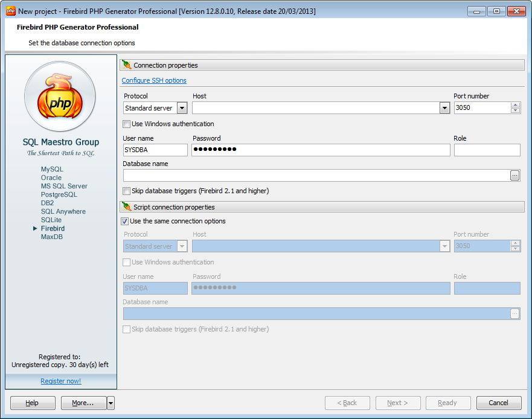The height and width of the screenshot is (419, 532).
Task: Open the More button dropdown arrow
Action: click(x=111, y=403)
